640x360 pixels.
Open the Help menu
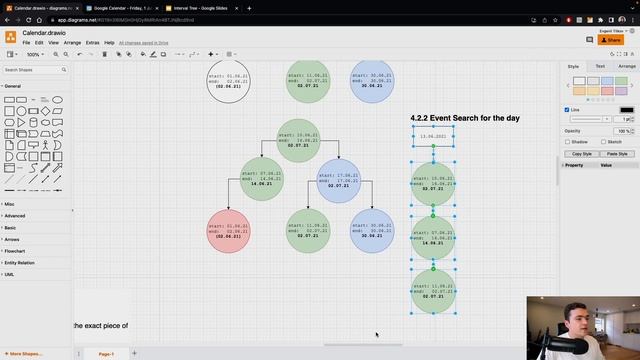tap(109, 43)
